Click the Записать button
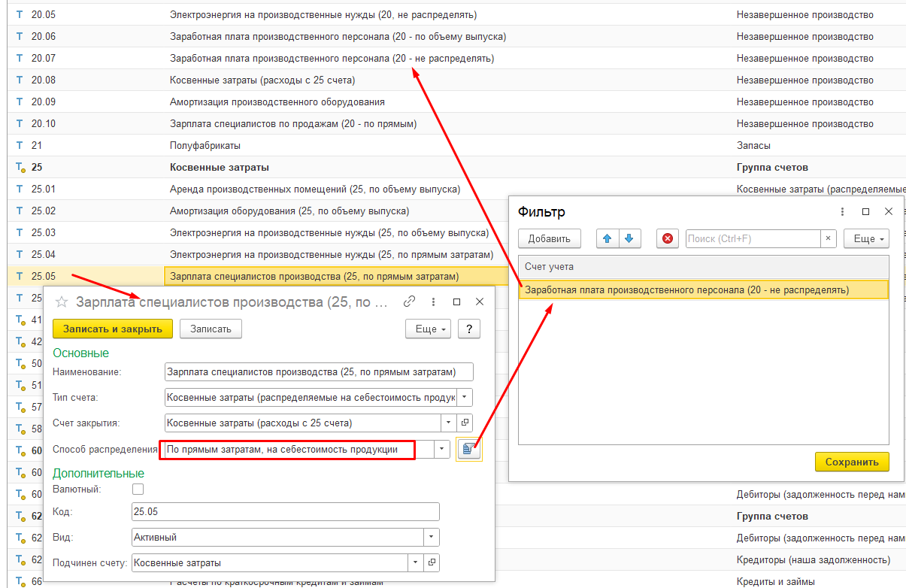The height and width of the screenshot is (588, 906). (x=211, y=329)
